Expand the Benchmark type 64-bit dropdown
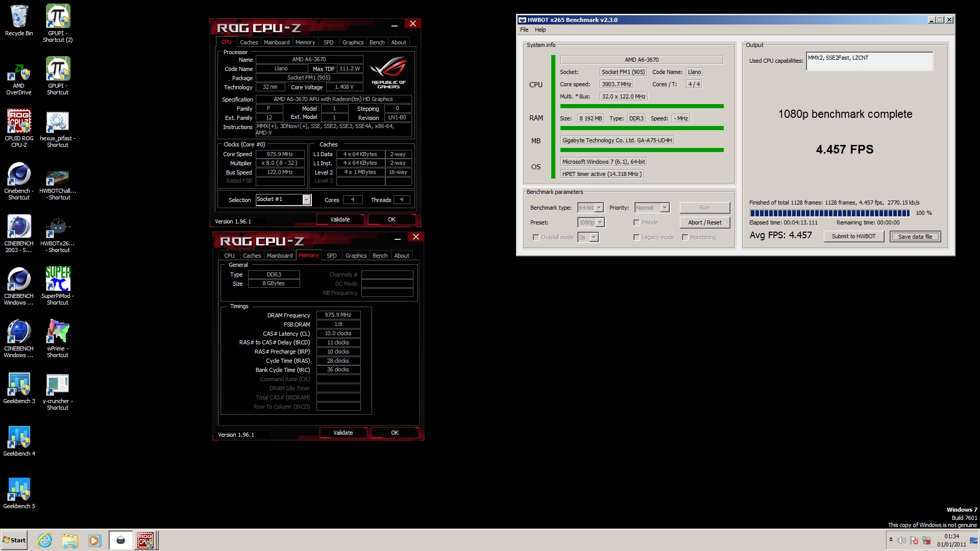The image size is (980, 551). (599, 208)
